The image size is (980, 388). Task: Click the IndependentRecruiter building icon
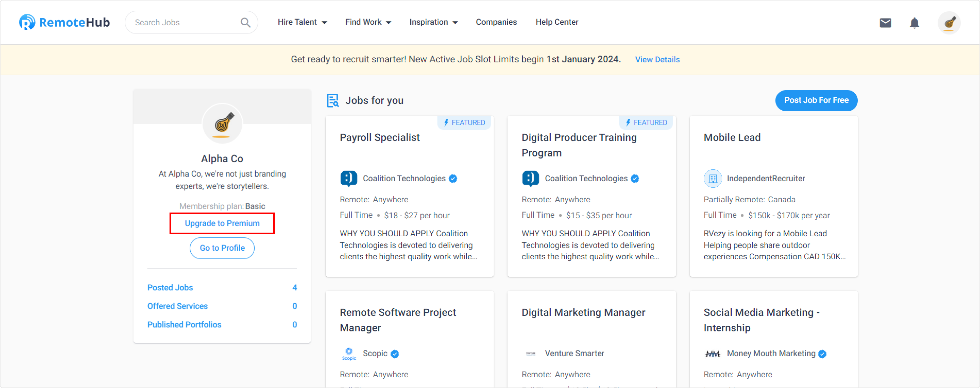tap(713, 178)
